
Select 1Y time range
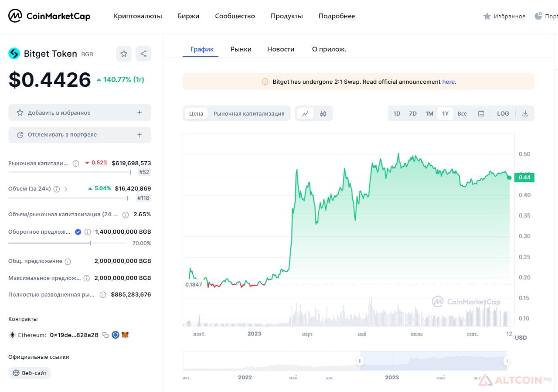pos(446,113)
